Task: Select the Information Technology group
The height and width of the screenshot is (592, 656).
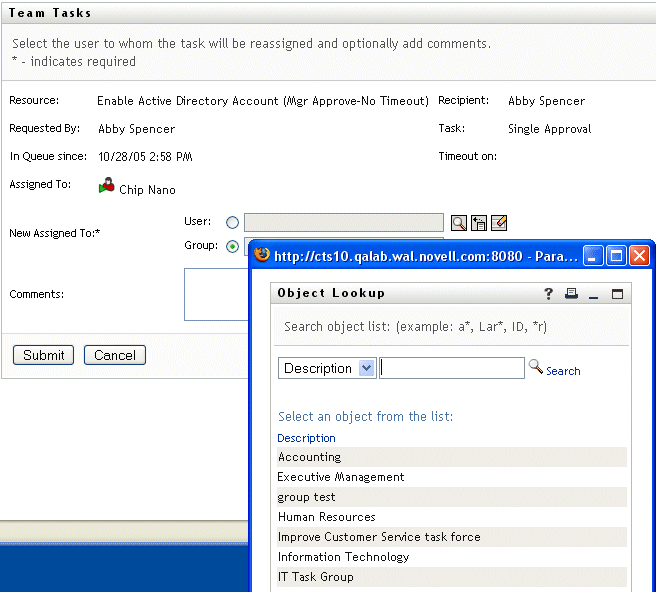Action: click(452, 557)
